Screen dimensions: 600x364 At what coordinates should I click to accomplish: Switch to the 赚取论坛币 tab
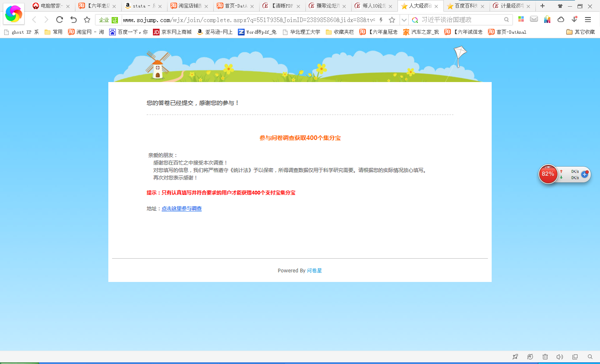327,6
